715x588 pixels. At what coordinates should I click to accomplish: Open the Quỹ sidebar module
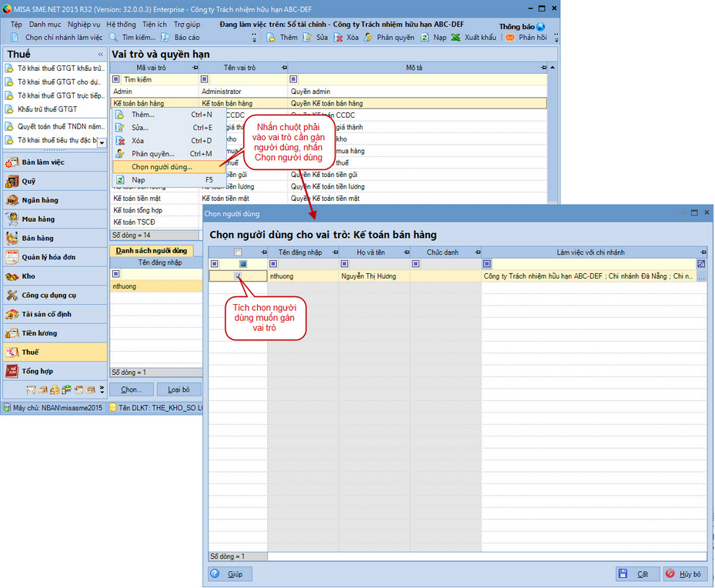pos(55,182)
